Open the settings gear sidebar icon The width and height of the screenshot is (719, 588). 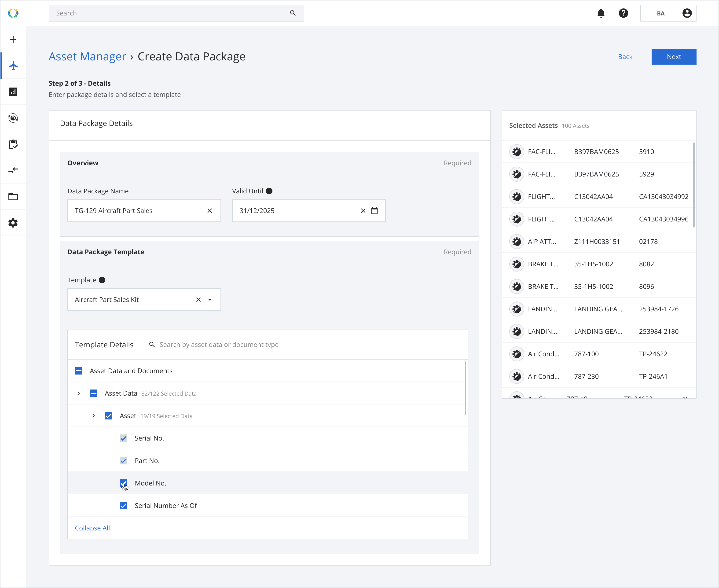click(x=13, y=223)
